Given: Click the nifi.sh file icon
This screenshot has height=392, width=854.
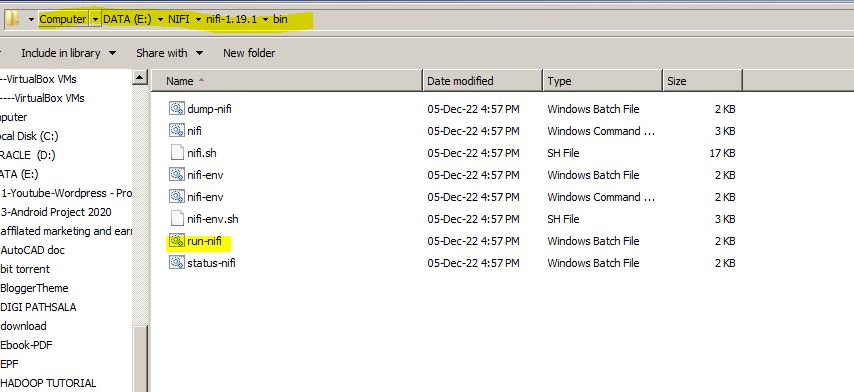Looking at the screenshot, I should 177,152.
